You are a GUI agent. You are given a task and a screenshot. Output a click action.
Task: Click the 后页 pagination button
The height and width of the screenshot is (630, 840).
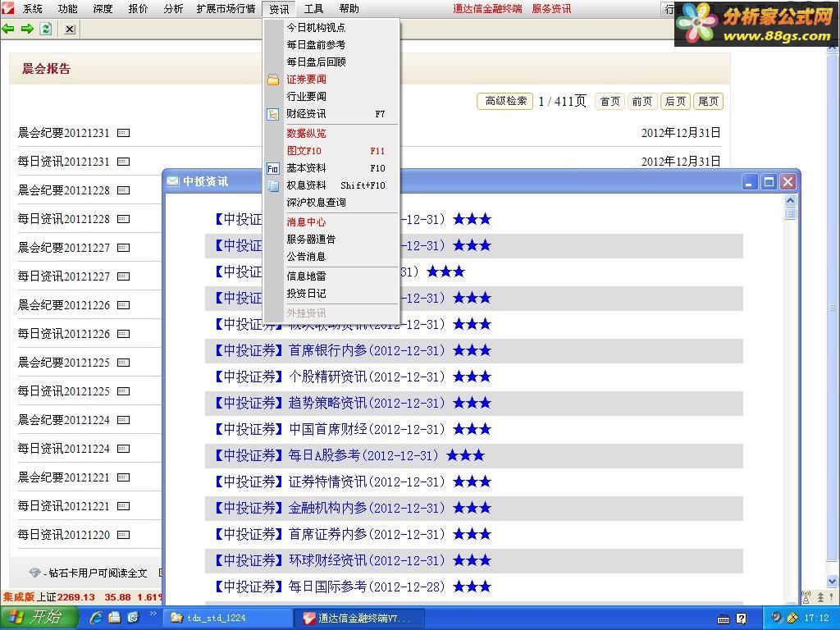click(675, 101)
